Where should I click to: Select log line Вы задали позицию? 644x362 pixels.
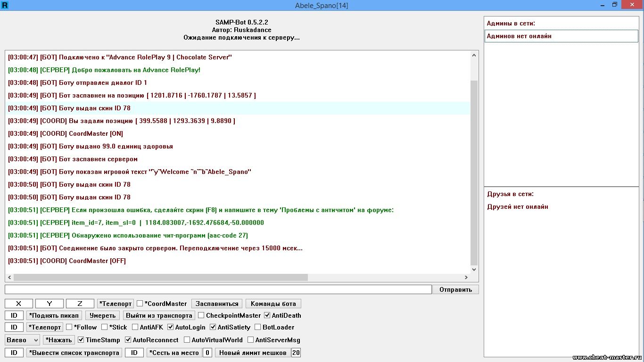[238, 121]
